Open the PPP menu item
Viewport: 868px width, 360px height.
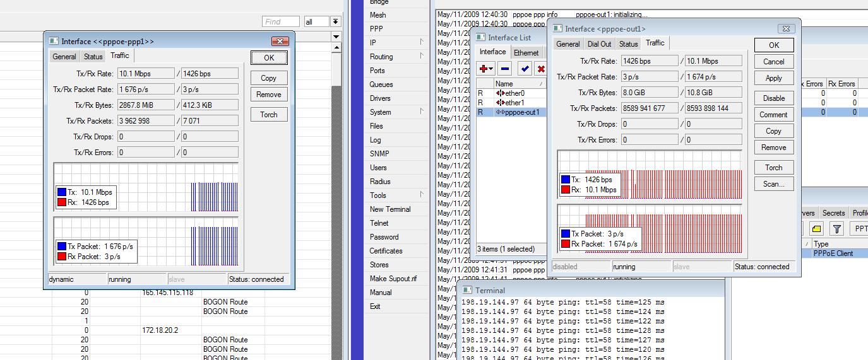(376, 28)
